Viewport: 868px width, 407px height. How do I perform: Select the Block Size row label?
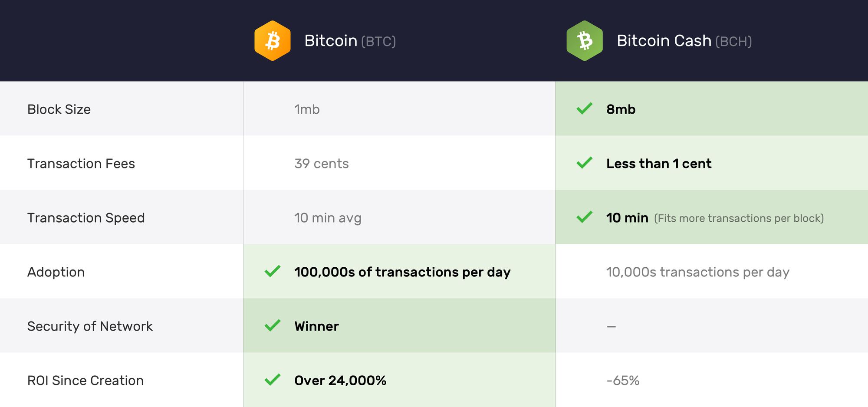pyautogui.click(x=59, y=109)
